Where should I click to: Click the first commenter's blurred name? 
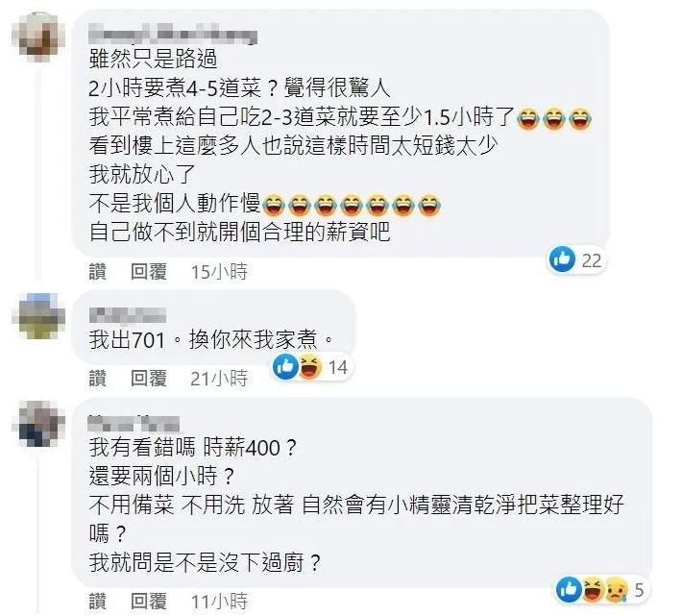pyautogui.click(x=173, y=35)
